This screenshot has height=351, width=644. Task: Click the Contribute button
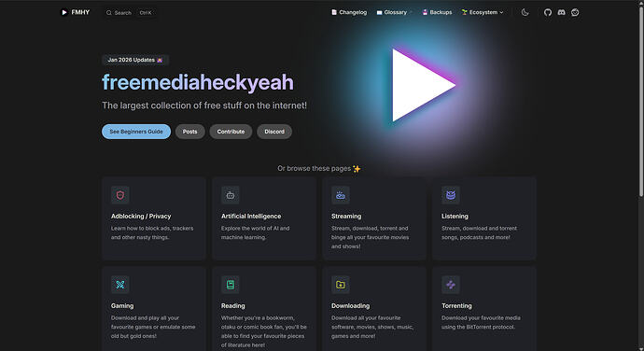231,132
